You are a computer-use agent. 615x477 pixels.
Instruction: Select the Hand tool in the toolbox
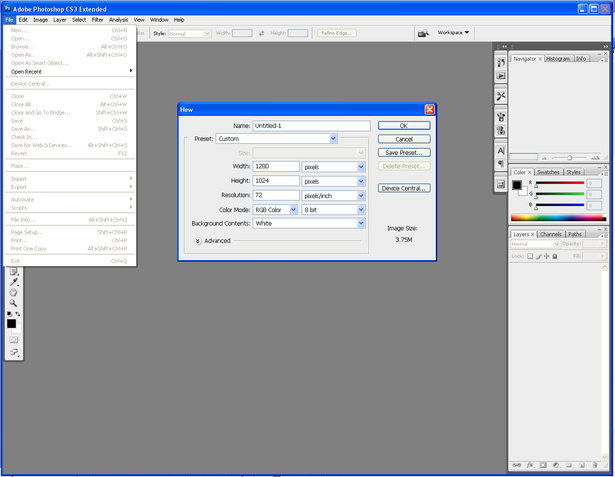13,293
